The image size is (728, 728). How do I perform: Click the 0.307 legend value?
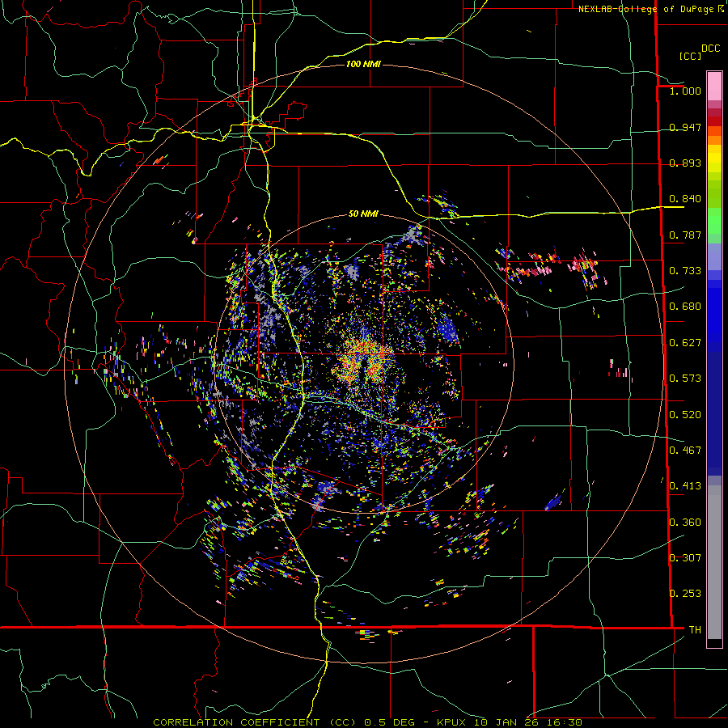pyautogui.click(x=685, y=557)
